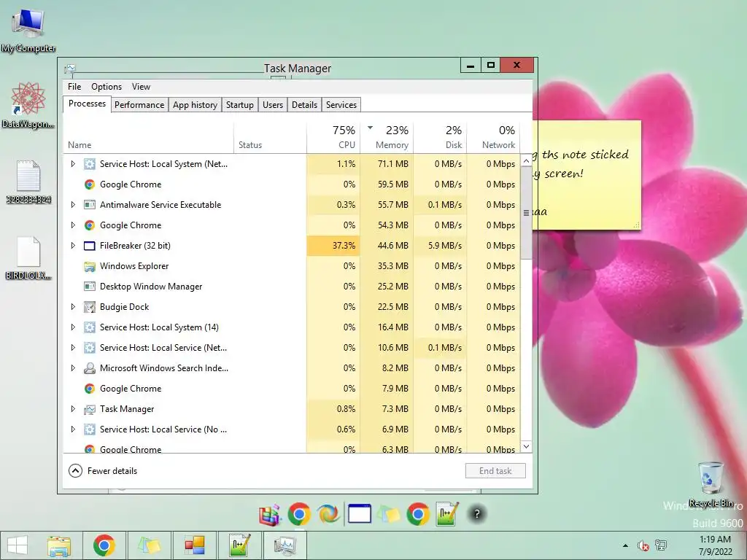Click the 37.3% CPU value
This screenshot has height=560, width=747.
tap(344, 246)
